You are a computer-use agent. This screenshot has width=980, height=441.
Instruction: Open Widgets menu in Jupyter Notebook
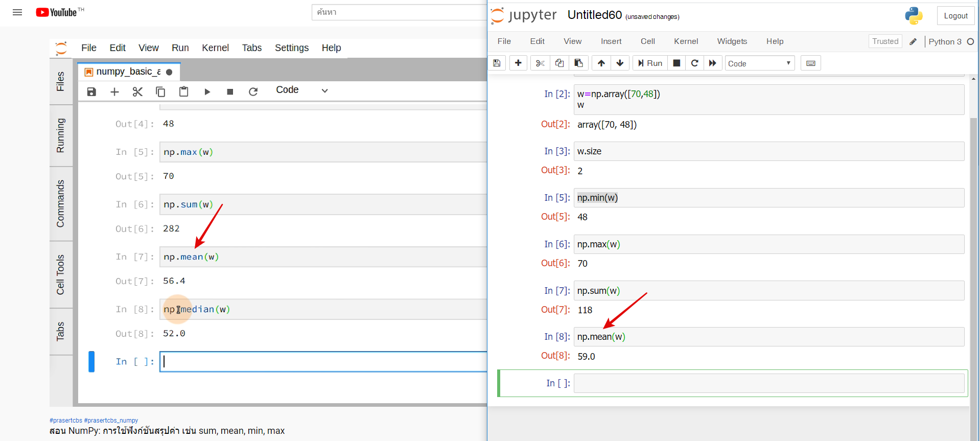pyautogui.click(x=732, y=41)
